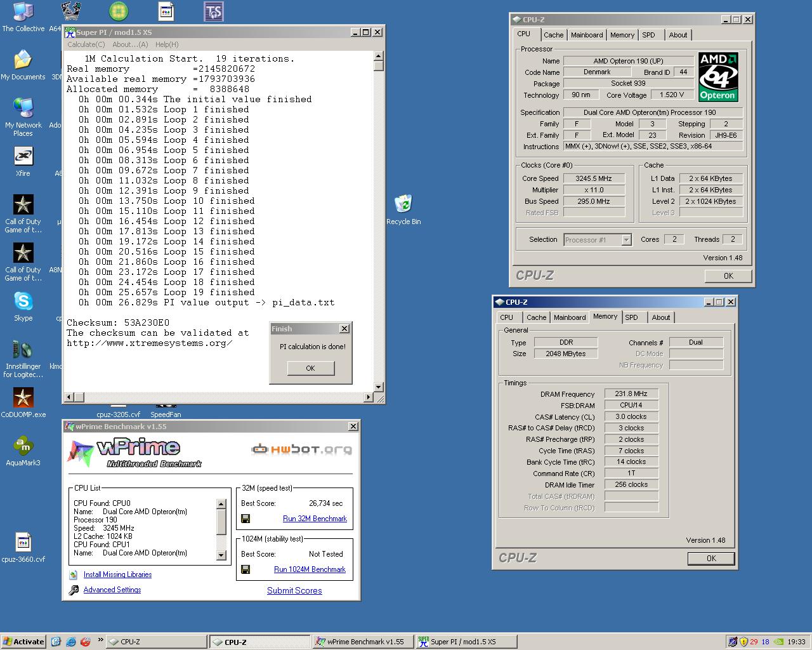Click the hwbot.org logo in wPrime
This screenshot has height=650, width=812.
coord(301,449)
